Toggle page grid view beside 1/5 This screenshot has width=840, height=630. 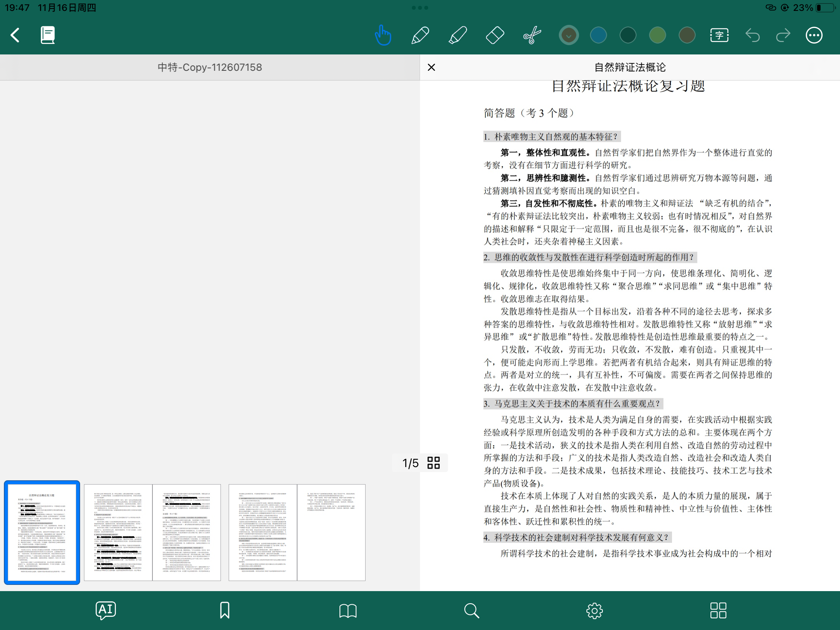(x=433, y=463)
